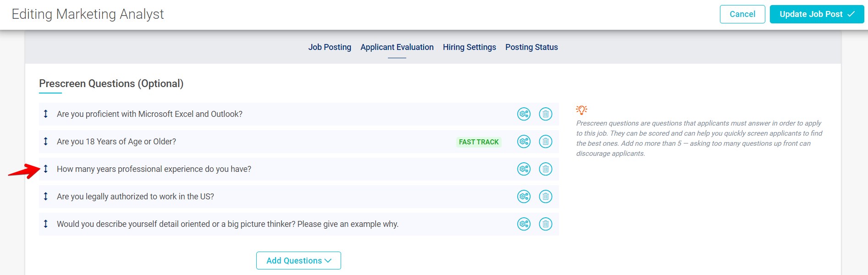The height and width of the screenshot is (275, 868).
Task: Open the Hiring Settings tab
Action: tap(469, 47)
